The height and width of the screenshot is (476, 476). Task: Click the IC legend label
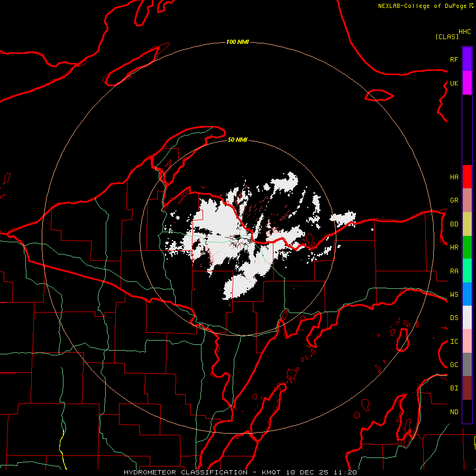tap(454, 342)
